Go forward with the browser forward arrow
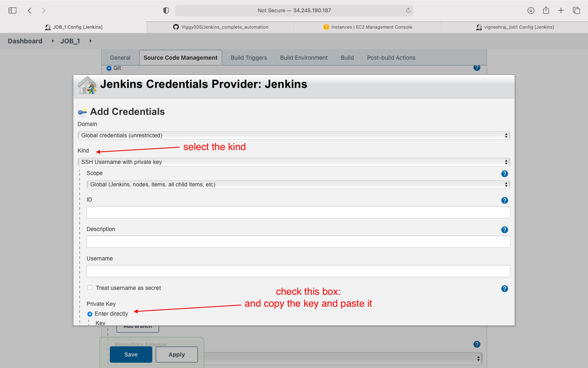 point(43,11)
